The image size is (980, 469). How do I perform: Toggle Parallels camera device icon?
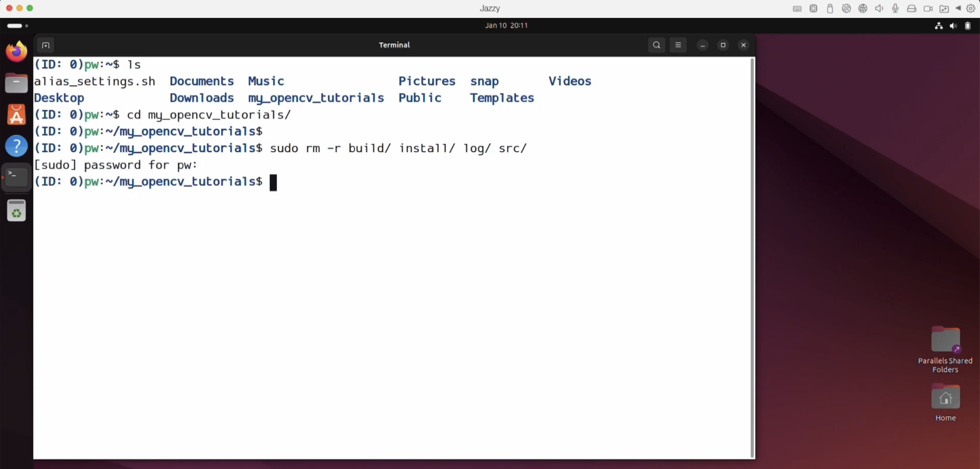tap(928, 9)
